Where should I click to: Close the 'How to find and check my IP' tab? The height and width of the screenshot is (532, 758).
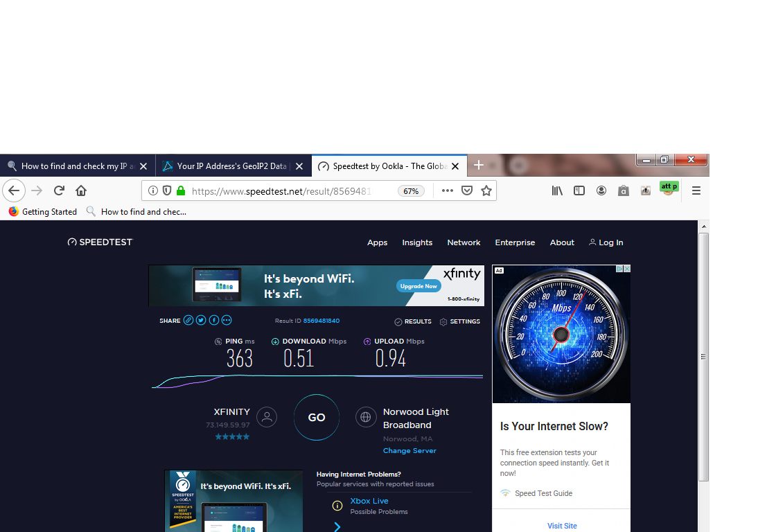point(143,166)
